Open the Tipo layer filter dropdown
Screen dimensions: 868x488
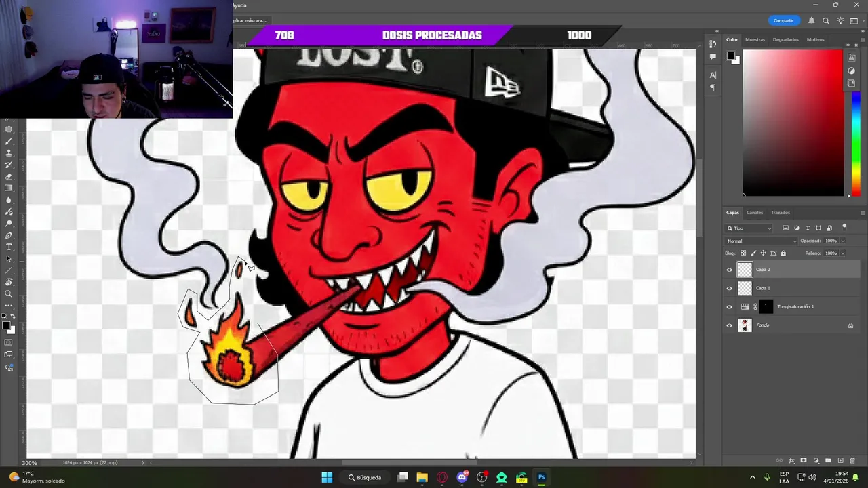tap(749, 228)
